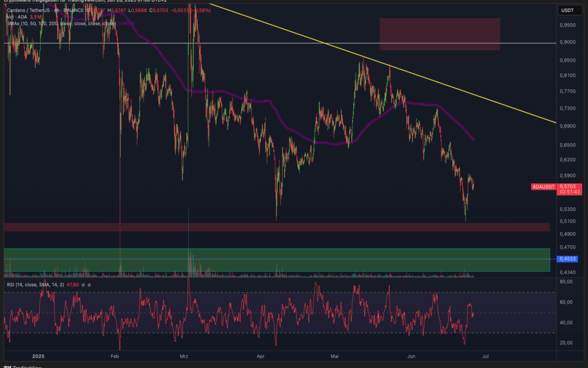This screenshot has height=368, width=588.
Task: Click the 0,7700 price axis label
Action: click(567, 91)
